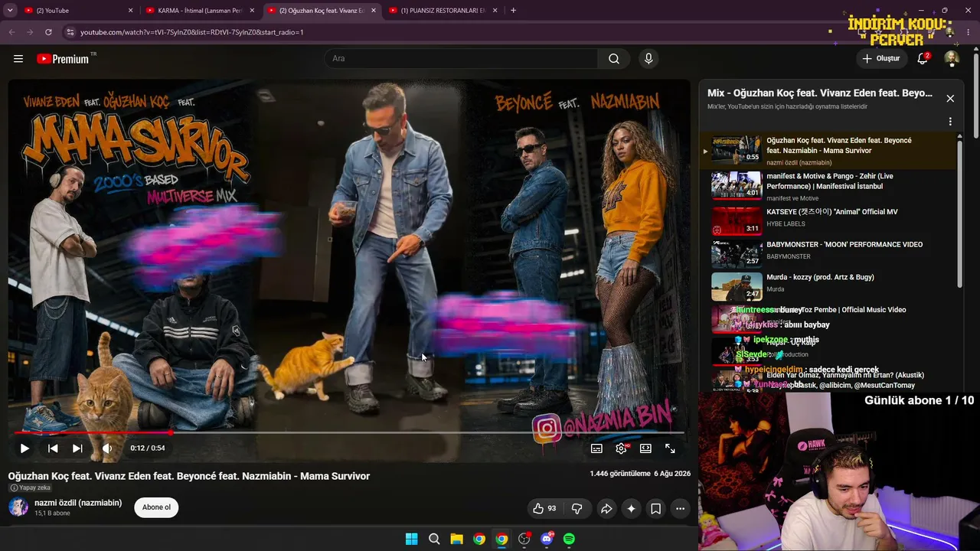Go forward in browser history
Image resolution: width=980 pixels, height=551 pixels.
30,32
